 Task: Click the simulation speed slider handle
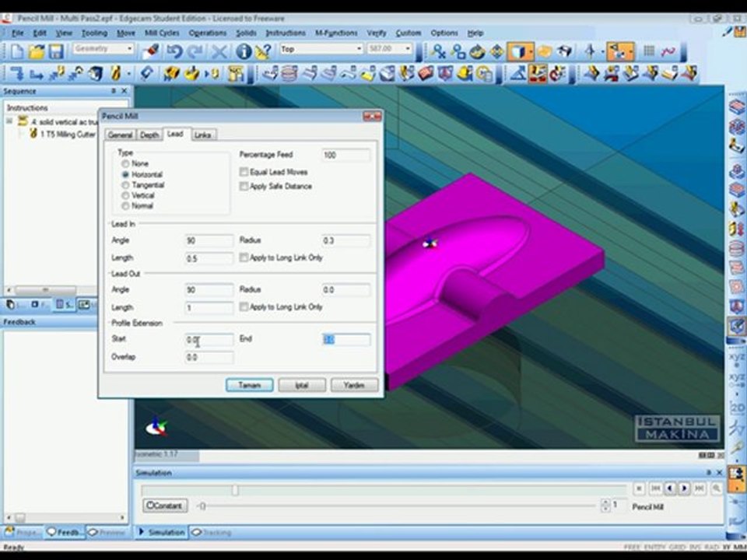click(x=202, y=506)
